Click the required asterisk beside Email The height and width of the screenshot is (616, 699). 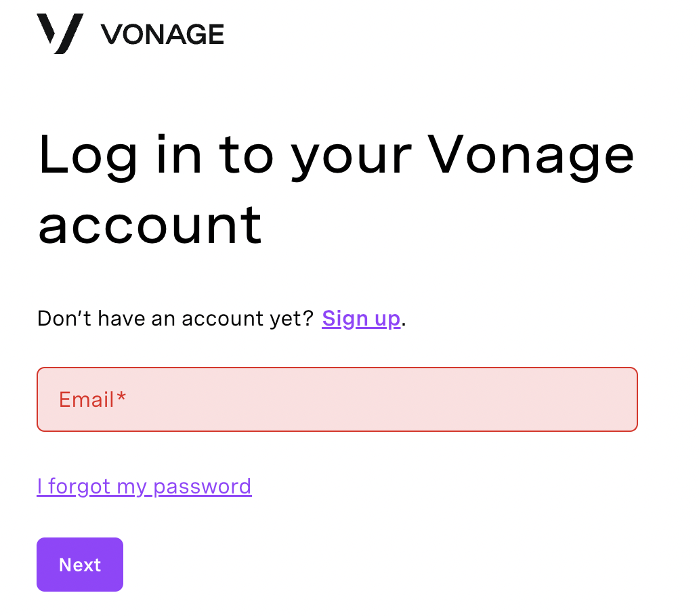point(121,396)
